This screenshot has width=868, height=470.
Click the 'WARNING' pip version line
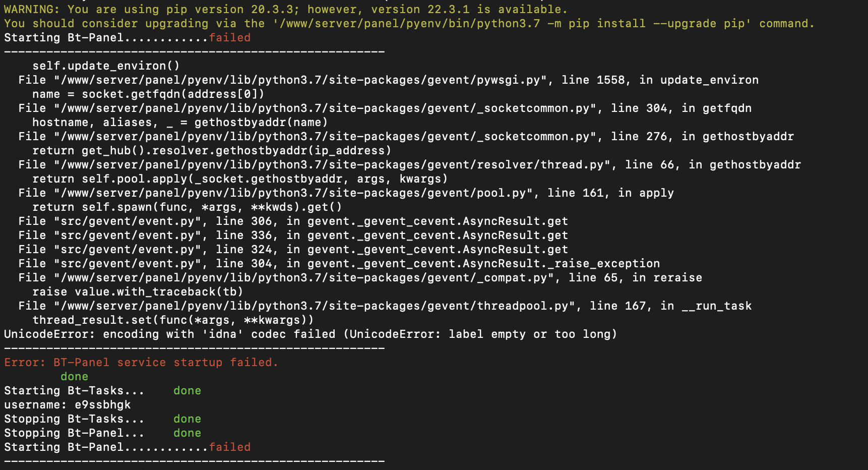coord(286,10)
